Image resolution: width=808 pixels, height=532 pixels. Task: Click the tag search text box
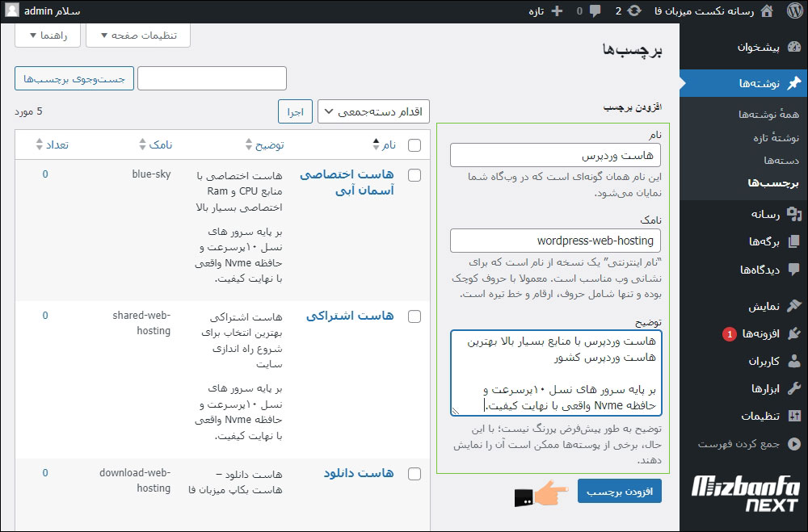[x=212, y=79]
